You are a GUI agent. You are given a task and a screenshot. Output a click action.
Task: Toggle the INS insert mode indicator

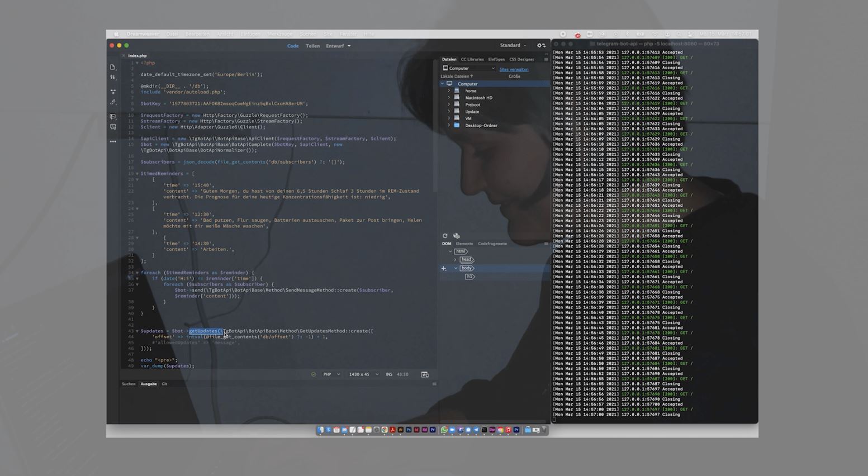point(388,374)
